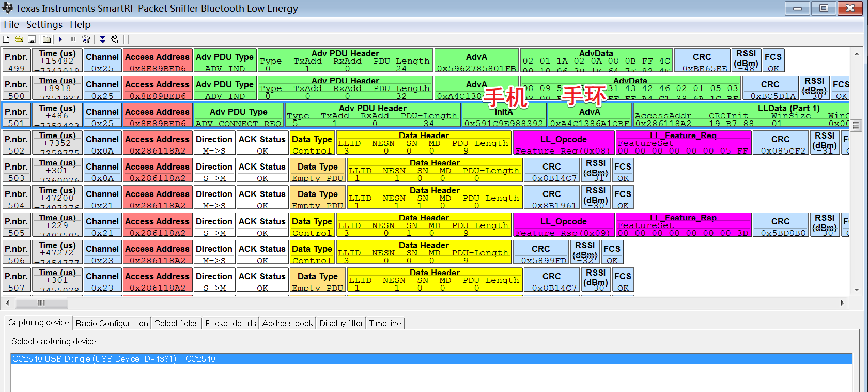Click the Adv PDU Header cell of packet 501
Image resolution: width=868 pixels, height=392 pixels.
pos(373,115)
